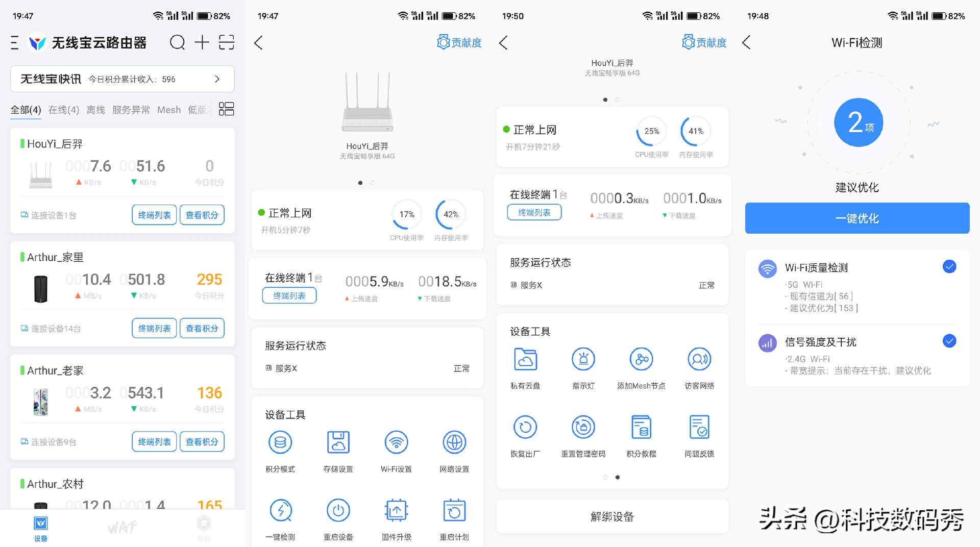980x547 pixels.
Task: Open Wi-Fi设置 icon
Action: 396,442
